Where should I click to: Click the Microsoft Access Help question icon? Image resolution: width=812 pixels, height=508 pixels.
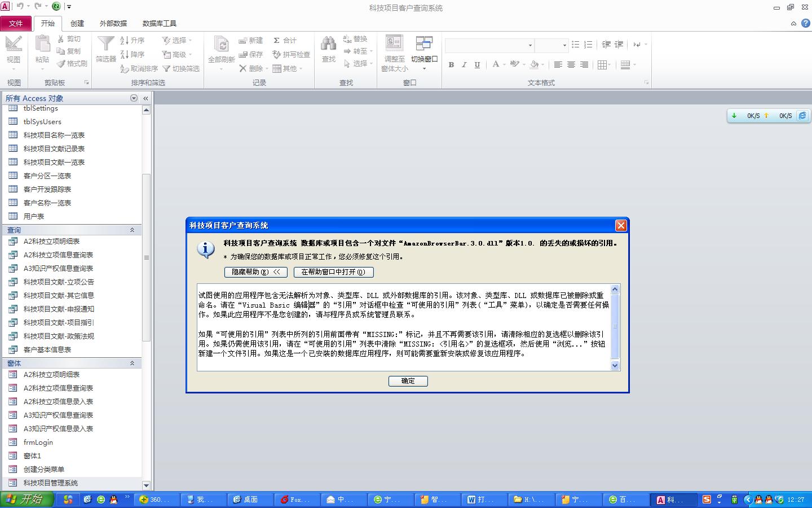click(x=805, y=23)
